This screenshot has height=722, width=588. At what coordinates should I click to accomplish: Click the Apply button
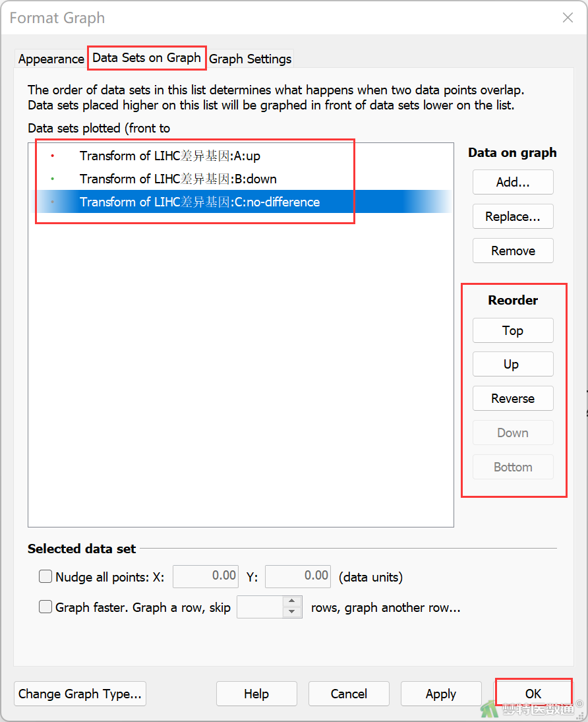440,694
